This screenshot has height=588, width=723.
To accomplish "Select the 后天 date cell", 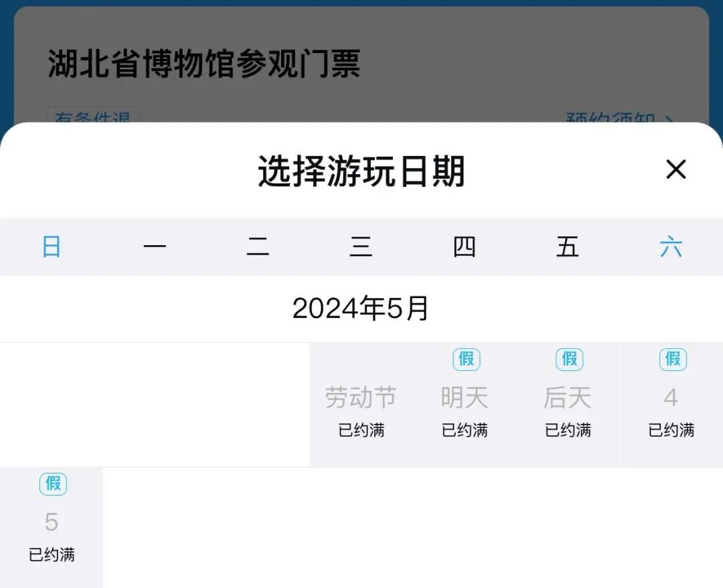I will [568, 405].
